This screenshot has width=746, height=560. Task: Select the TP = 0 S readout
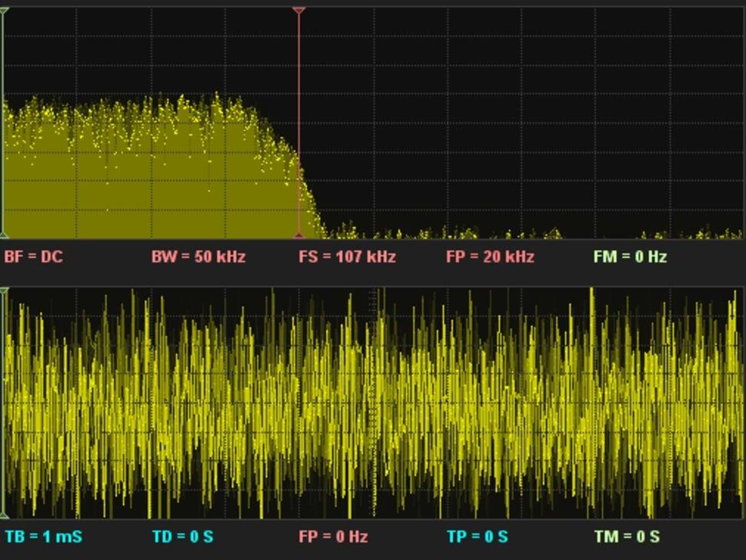click(477, 537)
